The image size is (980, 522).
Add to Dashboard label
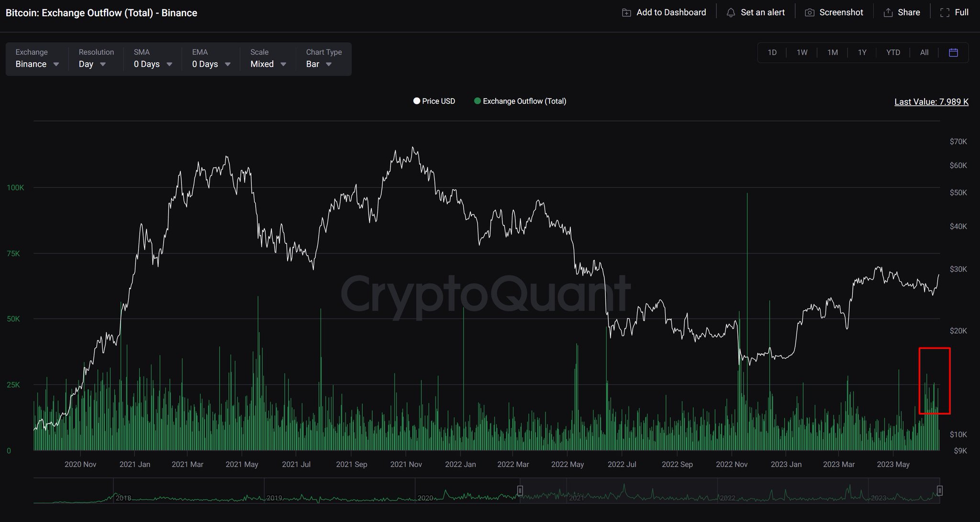coord(671,12)
